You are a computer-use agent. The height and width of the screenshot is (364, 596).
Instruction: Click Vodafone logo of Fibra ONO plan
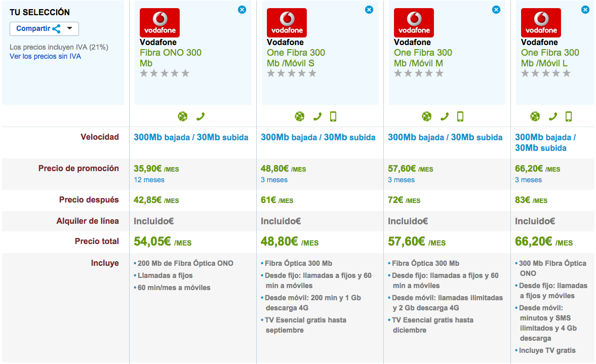pyautogui.click(x=160, y=23)
